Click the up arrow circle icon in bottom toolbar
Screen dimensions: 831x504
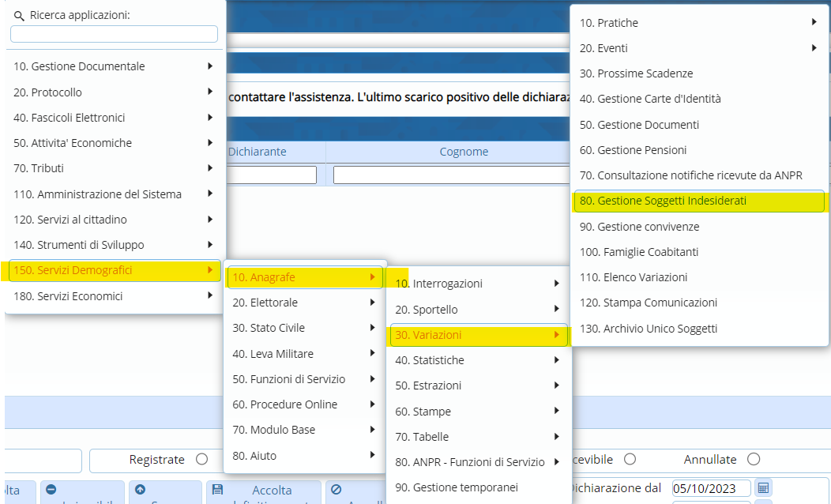click(141, 489)
